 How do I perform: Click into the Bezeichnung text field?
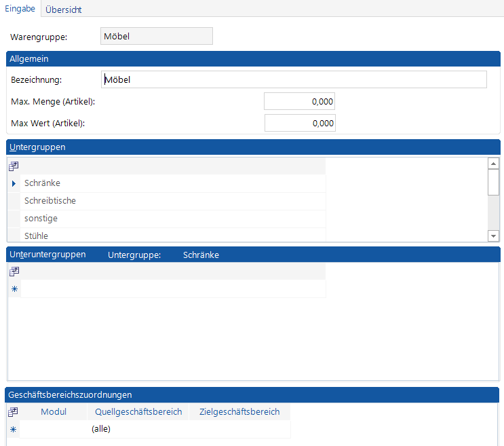coord(293,80)
